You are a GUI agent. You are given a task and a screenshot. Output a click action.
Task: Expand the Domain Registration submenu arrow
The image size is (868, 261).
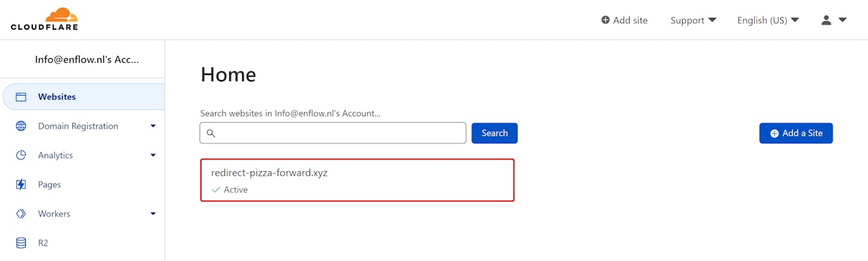click(x=153, y=126)
